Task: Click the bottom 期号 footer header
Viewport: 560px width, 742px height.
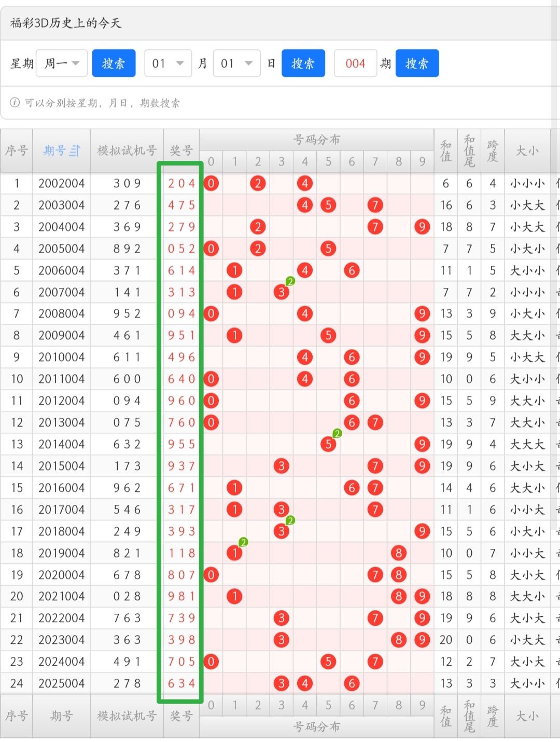Action: (61, 716)
